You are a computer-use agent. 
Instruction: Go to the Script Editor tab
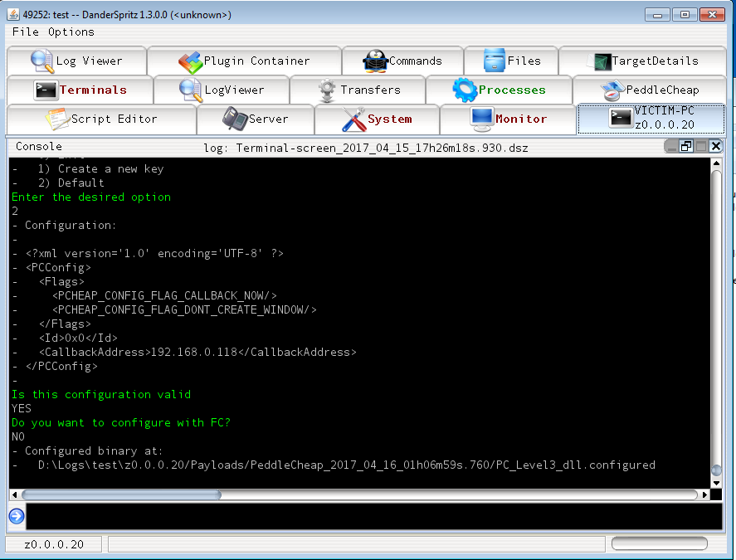pyautogui.click(x=101, y=119)
